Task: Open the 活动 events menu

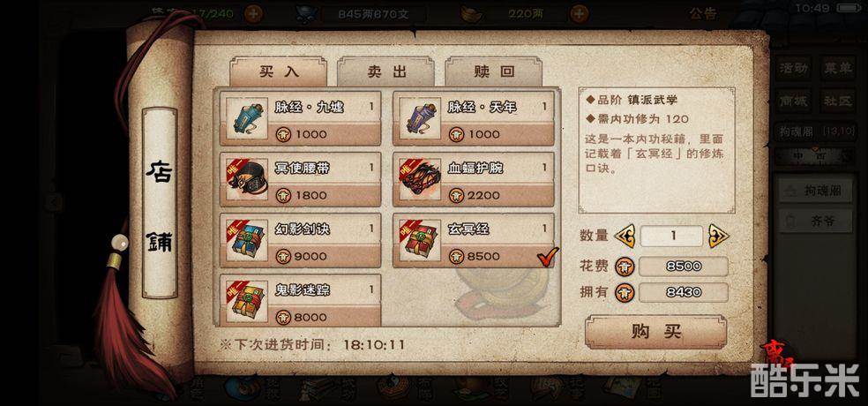Action: pos(794,69)
